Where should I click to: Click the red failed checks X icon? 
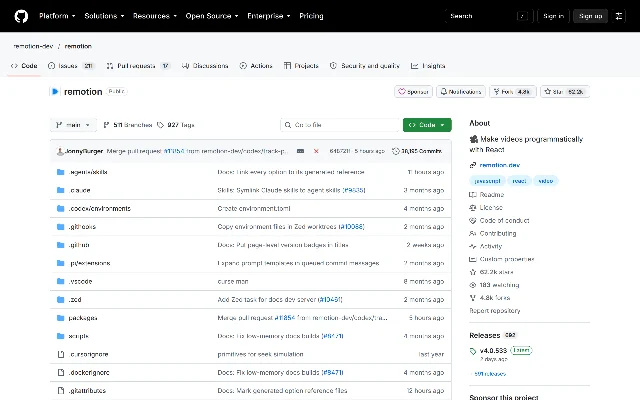pos(316,151)
